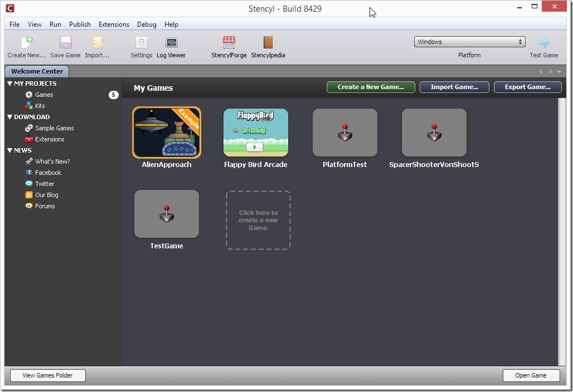Open the Platform dropdown showing Windows
573x392 pixels.
pyautogui.click(x=469, y=42)
